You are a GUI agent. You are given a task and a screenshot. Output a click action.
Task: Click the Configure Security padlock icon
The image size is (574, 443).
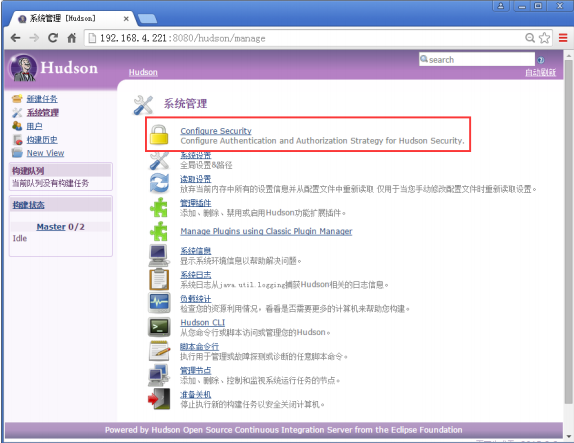tap(159, 134)
